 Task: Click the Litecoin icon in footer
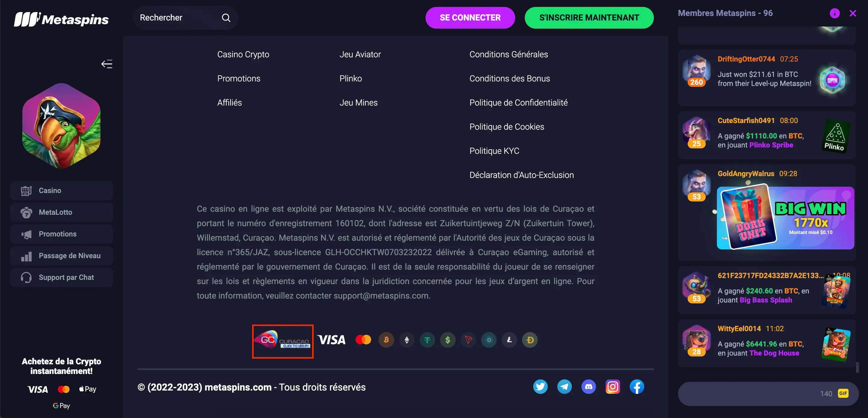[x=509, y=340]
